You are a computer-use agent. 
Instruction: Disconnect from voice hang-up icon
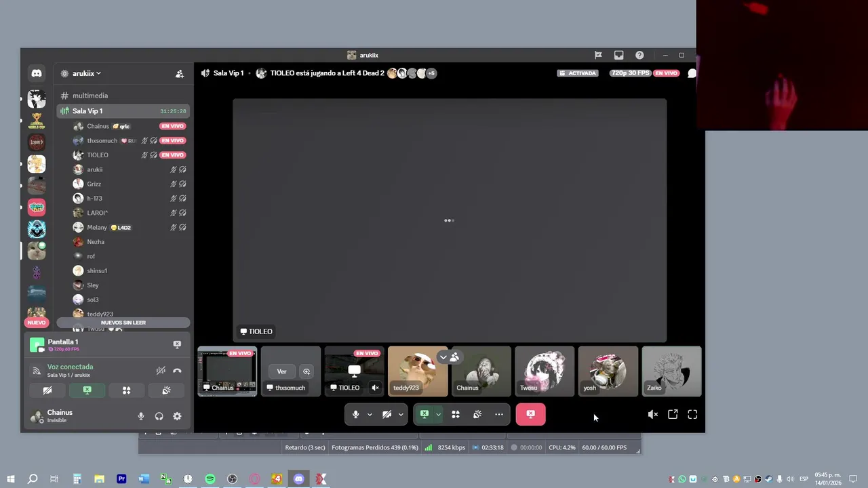177,371
